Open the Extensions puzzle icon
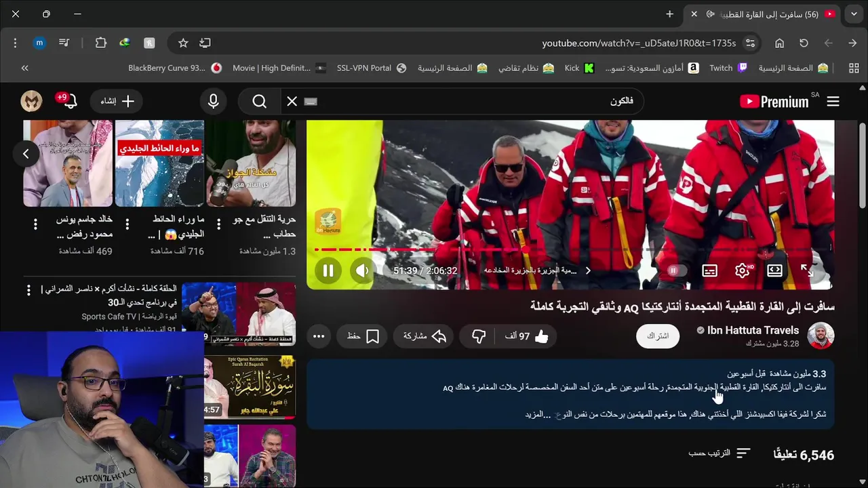Image resolution: width=868 pixels, height=488 pixels. (x=100, y=43)
